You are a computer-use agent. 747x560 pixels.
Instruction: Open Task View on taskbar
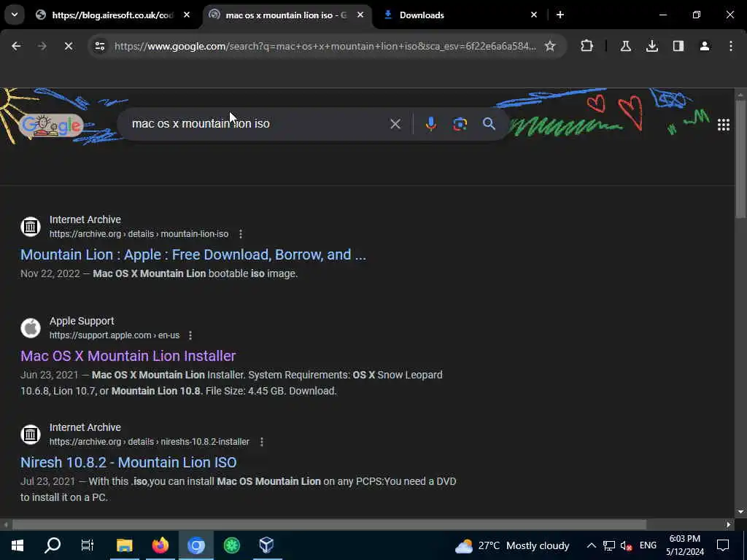coord(88,545)
